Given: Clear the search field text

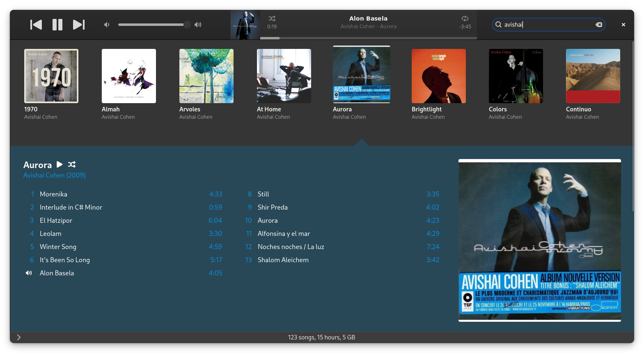Looking at the screenshot, I should pos(599,25).
